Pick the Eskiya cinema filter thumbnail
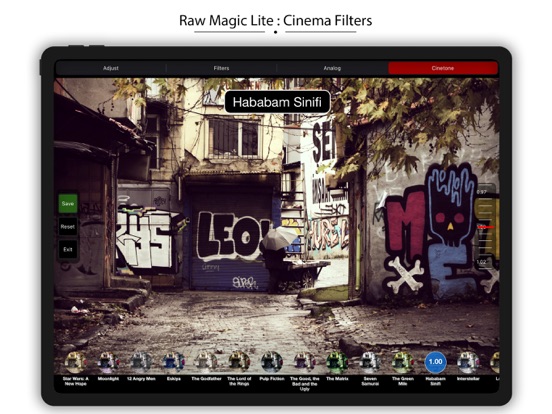552x414 pixels. click(x=174, y=362)
